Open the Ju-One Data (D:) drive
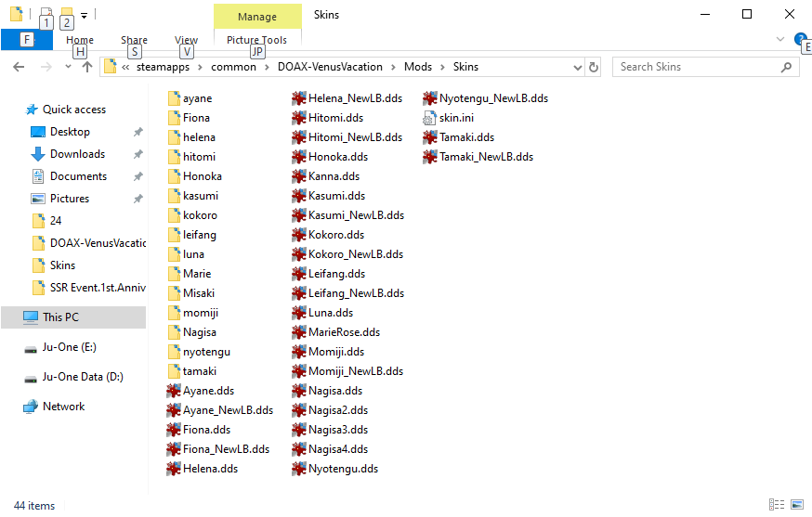Viewport: 812px width, 517px height. [x=83, y=377]
